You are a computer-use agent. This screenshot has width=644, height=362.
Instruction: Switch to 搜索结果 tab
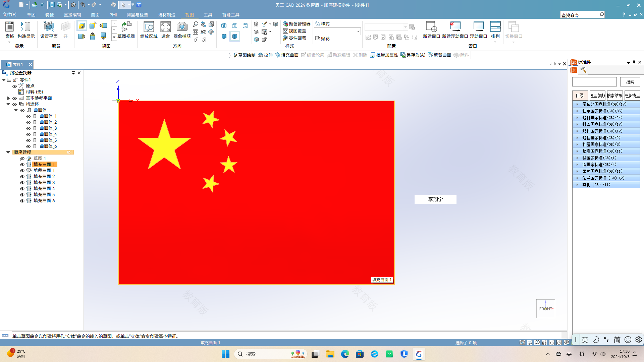click(x=615, y=96)
